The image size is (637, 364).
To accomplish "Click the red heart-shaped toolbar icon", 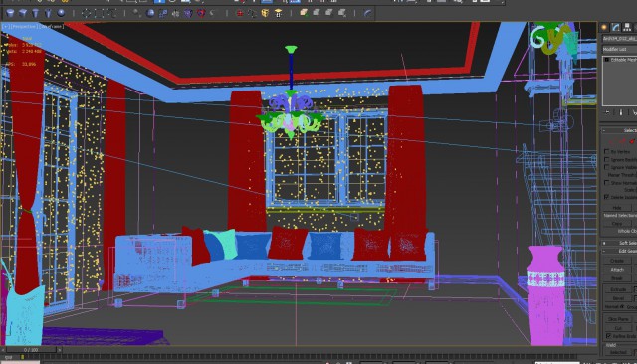I will [201, 13].
